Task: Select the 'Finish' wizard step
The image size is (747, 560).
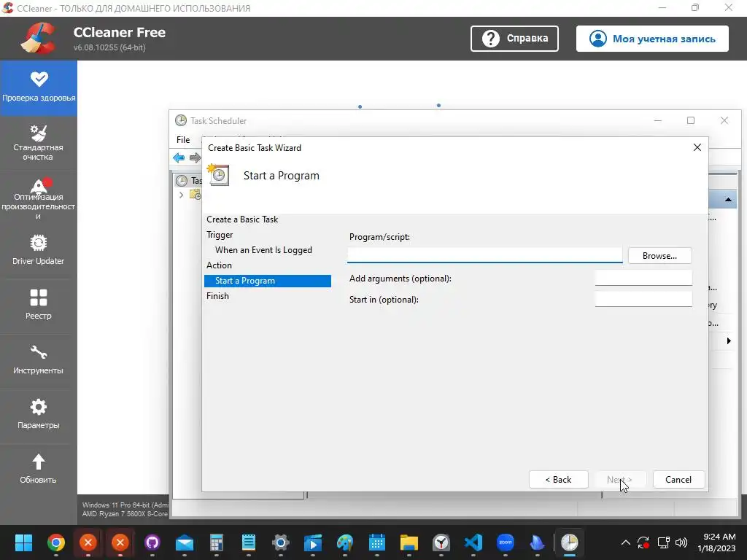Action: tap(217, 296)
